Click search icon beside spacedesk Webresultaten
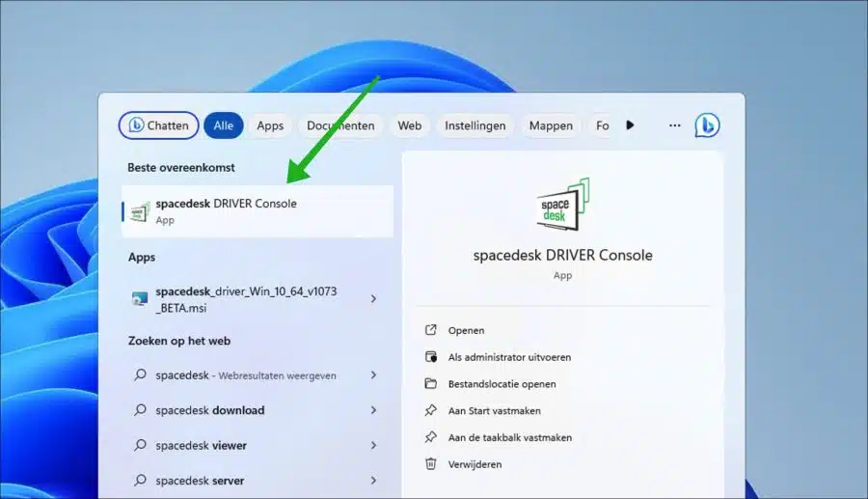This screenshot has width=868, height=499. [x=140, y=374]
